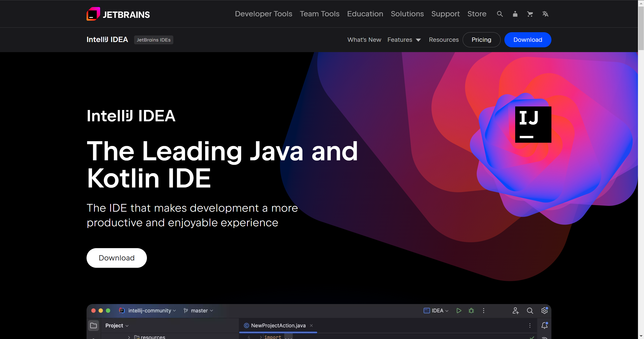Click the JetBrains IDEs tag

pos(153,40)
